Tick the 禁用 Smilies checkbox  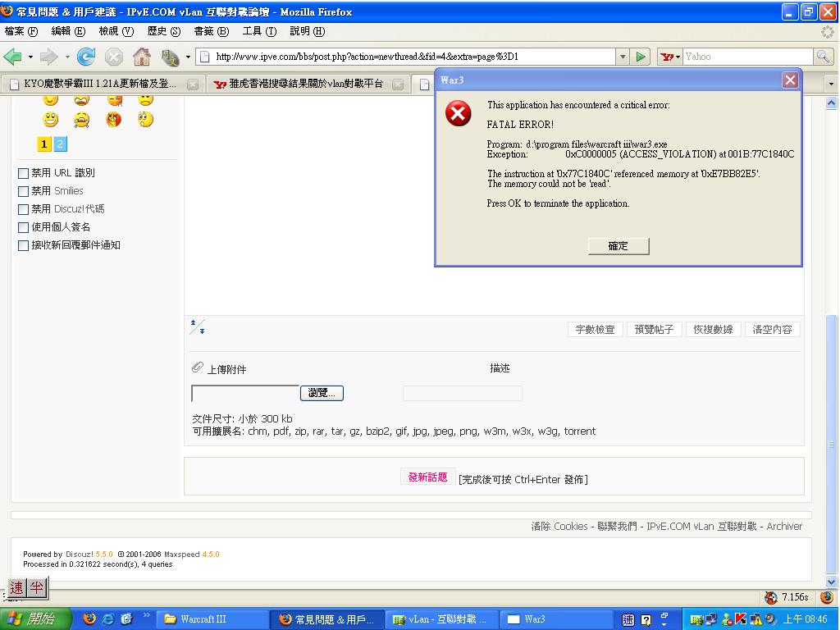click(x=23, y=191)
